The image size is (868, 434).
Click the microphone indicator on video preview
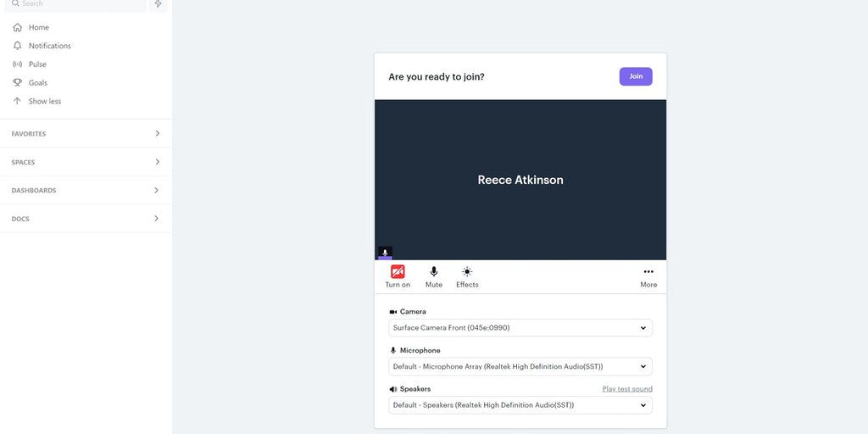click(385, 253)
